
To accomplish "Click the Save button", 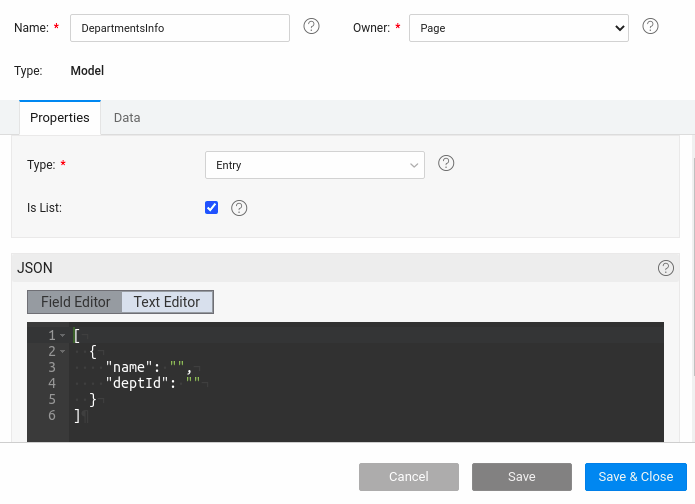I will click(x=521, y=477).
